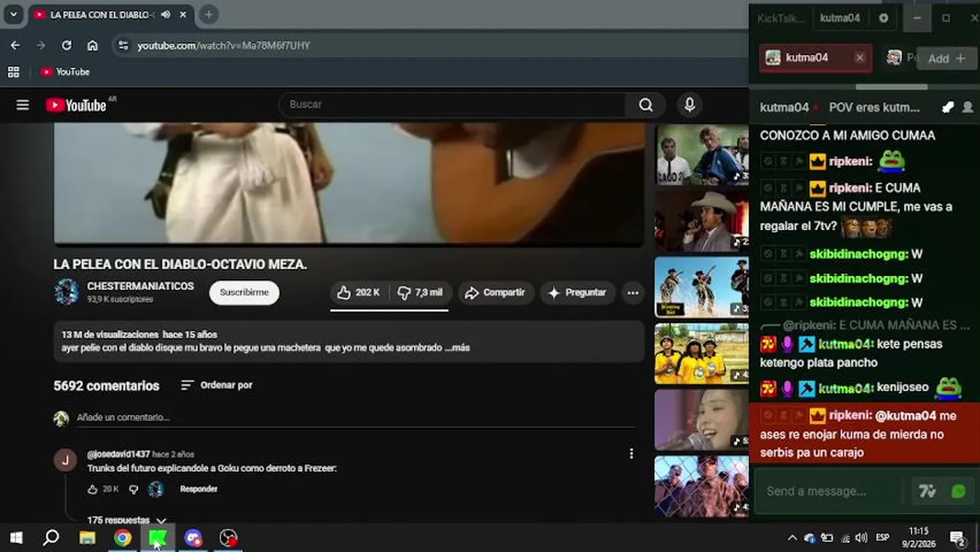The height and width of the screenshot is (552, 980).
Task: Open @josedavid1437 profile link
Action: tap(118, 454)
